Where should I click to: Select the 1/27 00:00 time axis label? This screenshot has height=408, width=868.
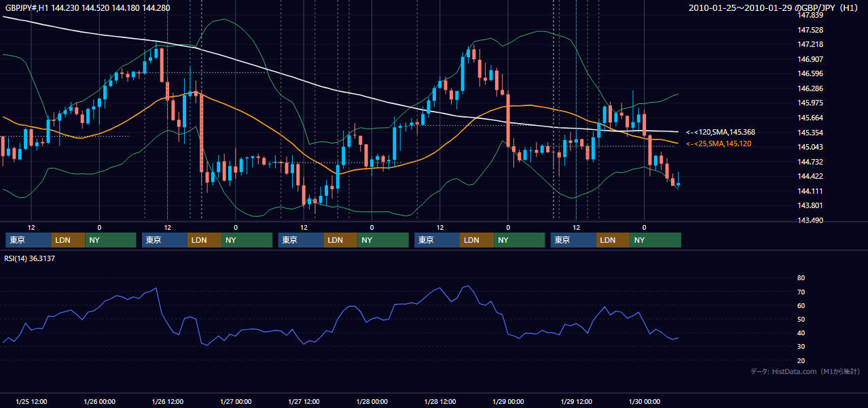236,401
